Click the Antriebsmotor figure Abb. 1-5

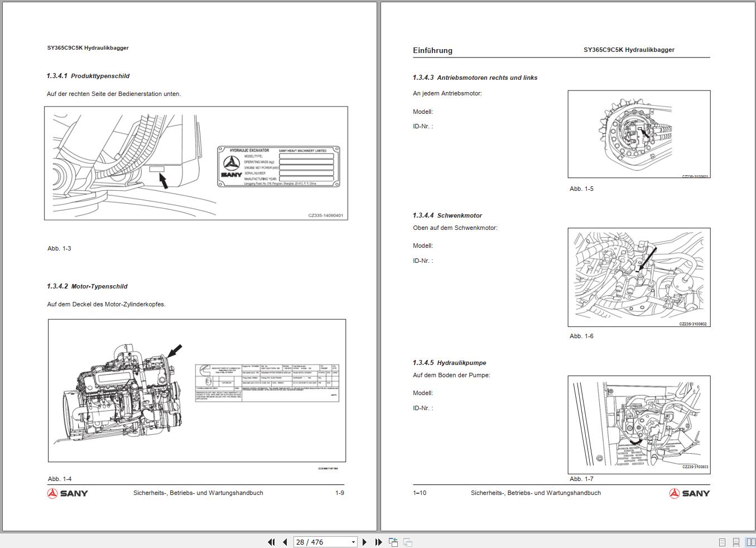pyautogui.click(x=639, y=134)
